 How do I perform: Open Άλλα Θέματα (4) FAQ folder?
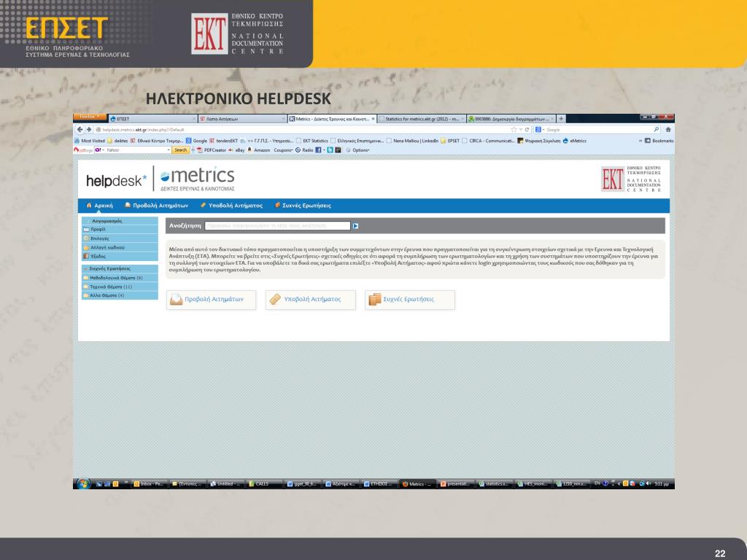pyautogui.click(x=120, y=296)
